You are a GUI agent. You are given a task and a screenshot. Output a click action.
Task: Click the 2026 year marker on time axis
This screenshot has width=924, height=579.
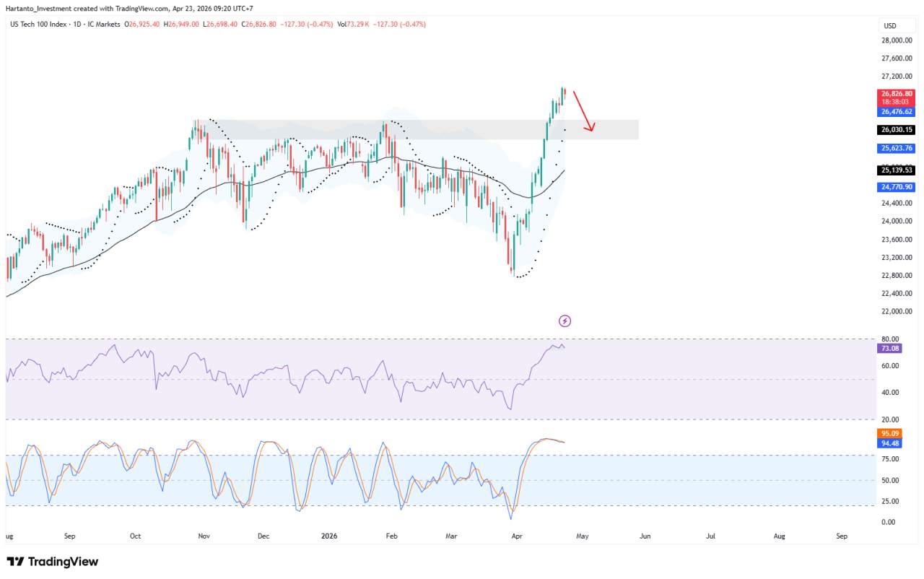(328, 536)
